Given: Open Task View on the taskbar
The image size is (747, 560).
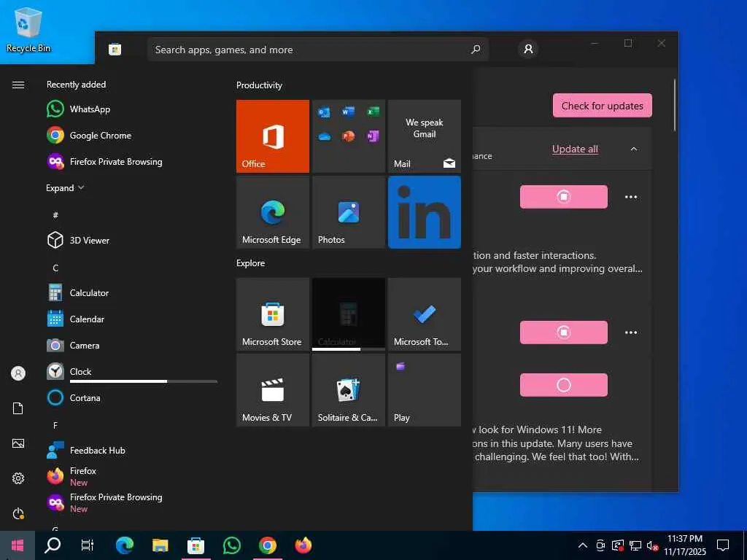Looking at the screenshot, I should (88, 545).
